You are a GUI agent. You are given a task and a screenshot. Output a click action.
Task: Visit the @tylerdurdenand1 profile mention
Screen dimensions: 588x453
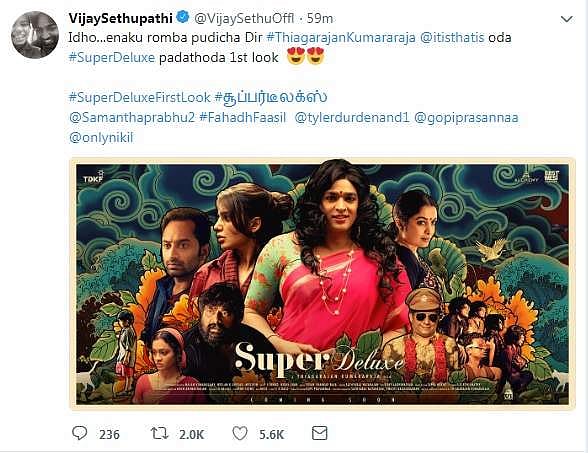point(352,118)
